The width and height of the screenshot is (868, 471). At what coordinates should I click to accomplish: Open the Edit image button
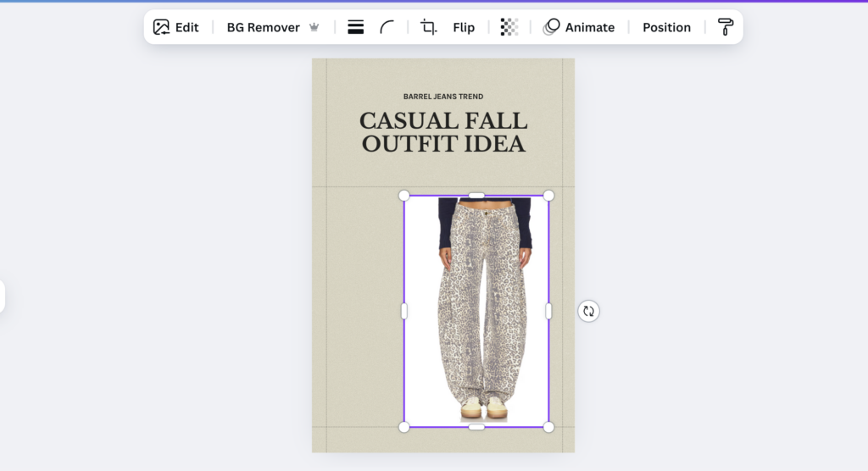point(176,27)
